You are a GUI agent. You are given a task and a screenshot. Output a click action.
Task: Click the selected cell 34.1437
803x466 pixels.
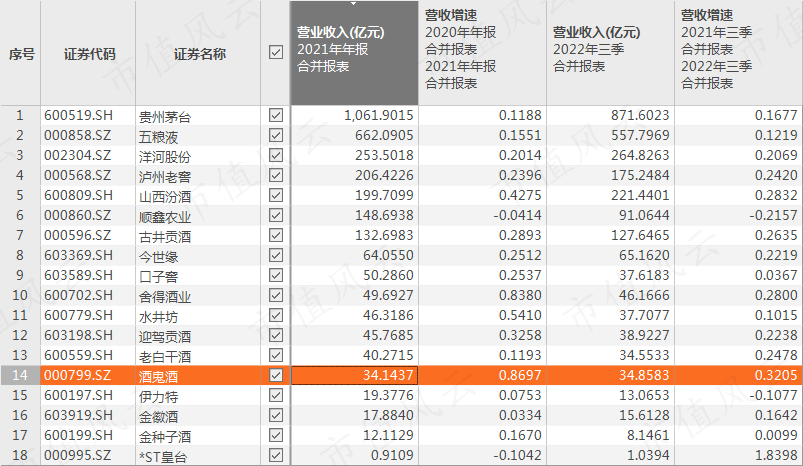coord(354,375)
